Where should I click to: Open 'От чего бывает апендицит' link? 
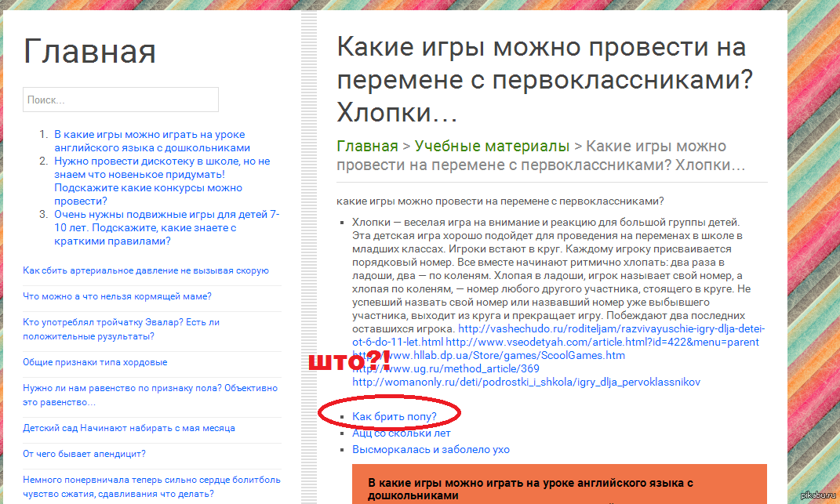click(84, 454)
